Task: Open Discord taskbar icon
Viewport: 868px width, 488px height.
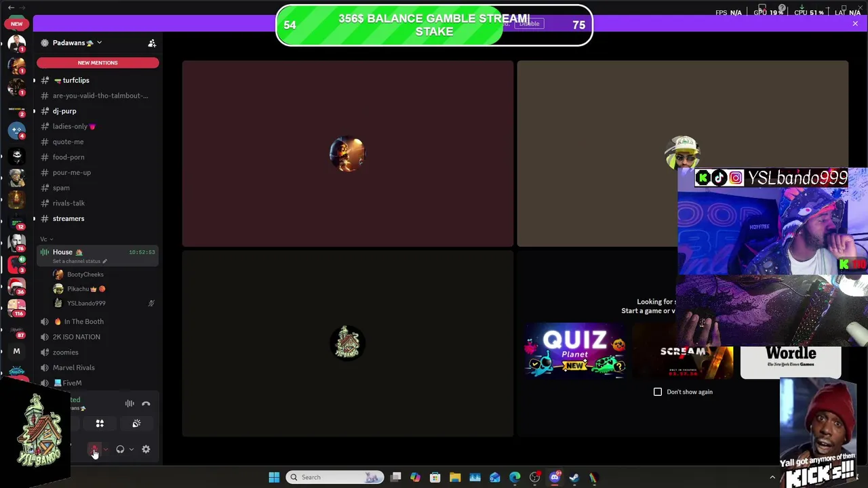Action: coord(555,477)
